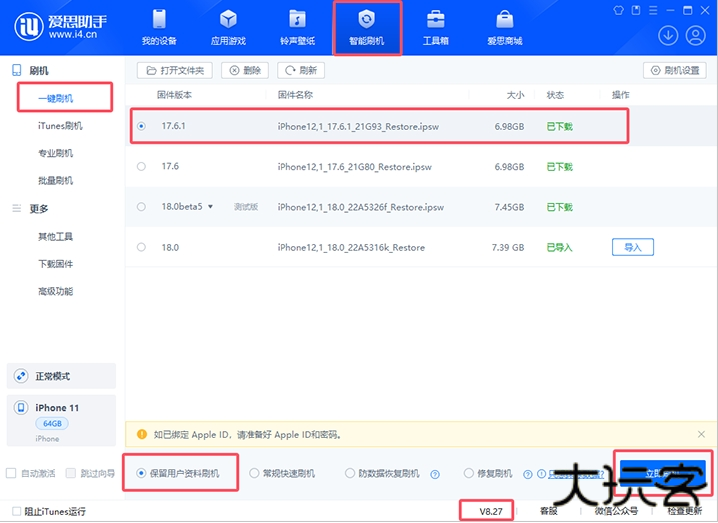Open 刷机设置 flash settings
The height and width of the screenshot is (523, 718).
point(675,71)
